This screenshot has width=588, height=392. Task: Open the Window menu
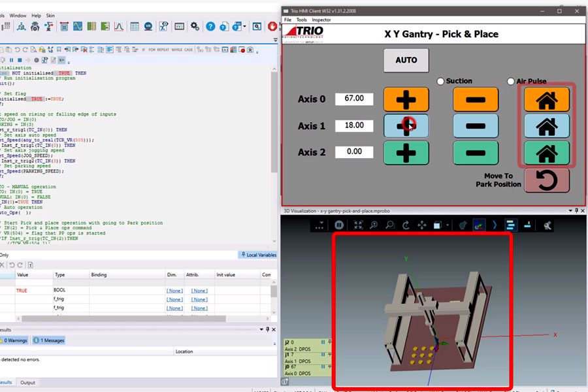click(x=18, y=16)
